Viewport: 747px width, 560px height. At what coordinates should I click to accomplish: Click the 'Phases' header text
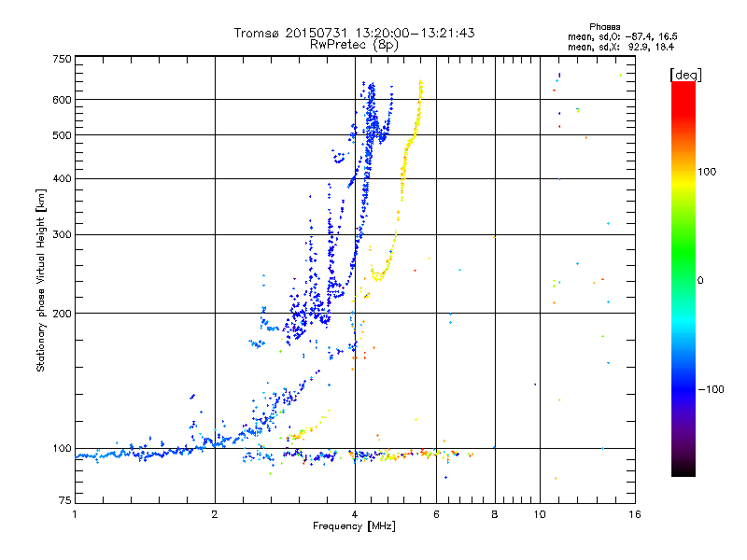(604, 27)
